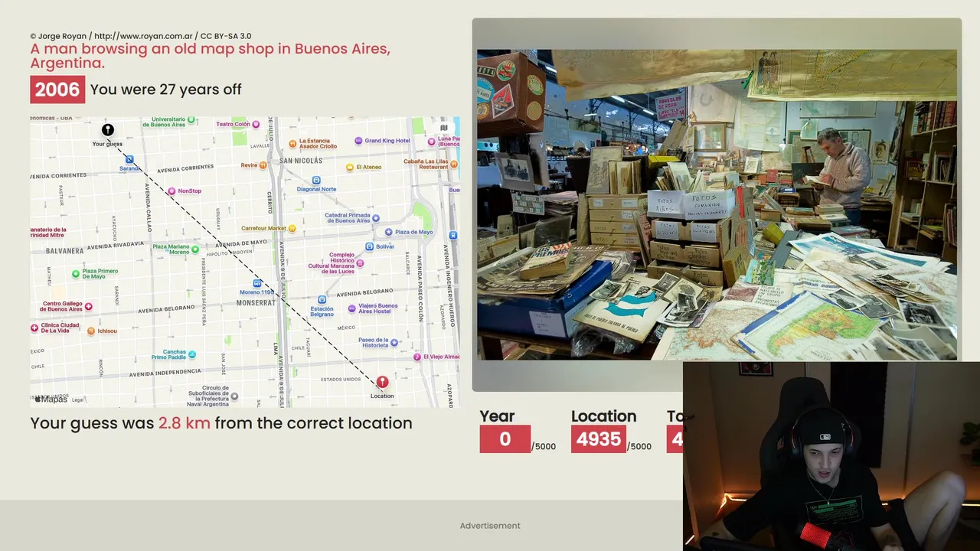Click the Year score box showing 0
The height and width of the screenshot is (551, 980).
point(505,439)
